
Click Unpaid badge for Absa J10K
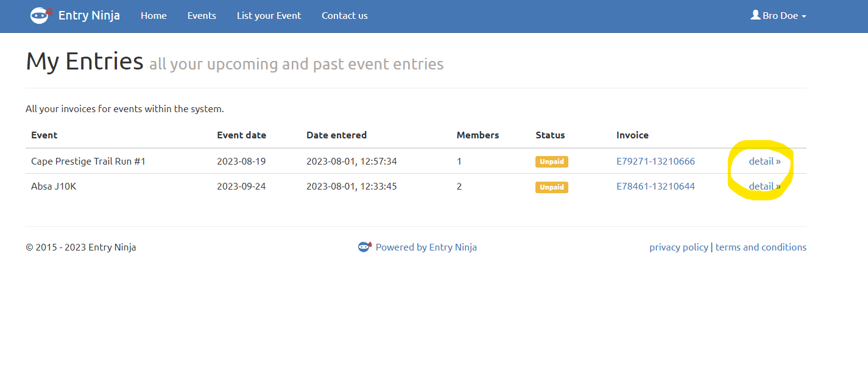pyautogui.click(x=551, y=187)
